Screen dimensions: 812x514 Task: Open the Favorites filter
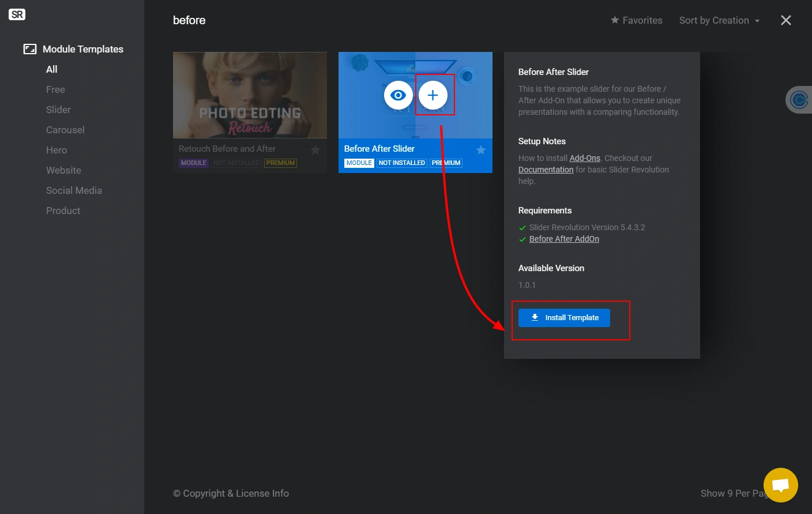637,20
